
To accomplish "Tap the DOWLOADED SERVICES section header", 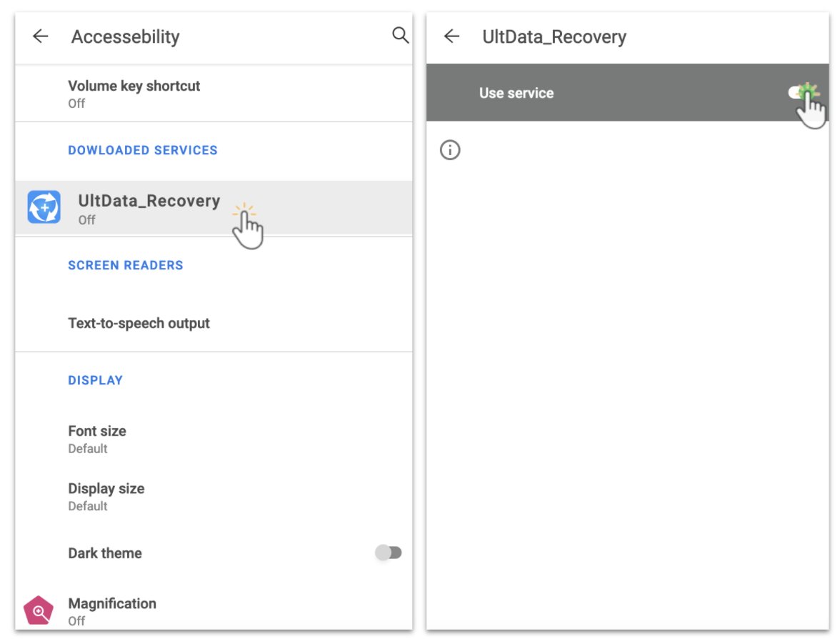I will (143, 150).
